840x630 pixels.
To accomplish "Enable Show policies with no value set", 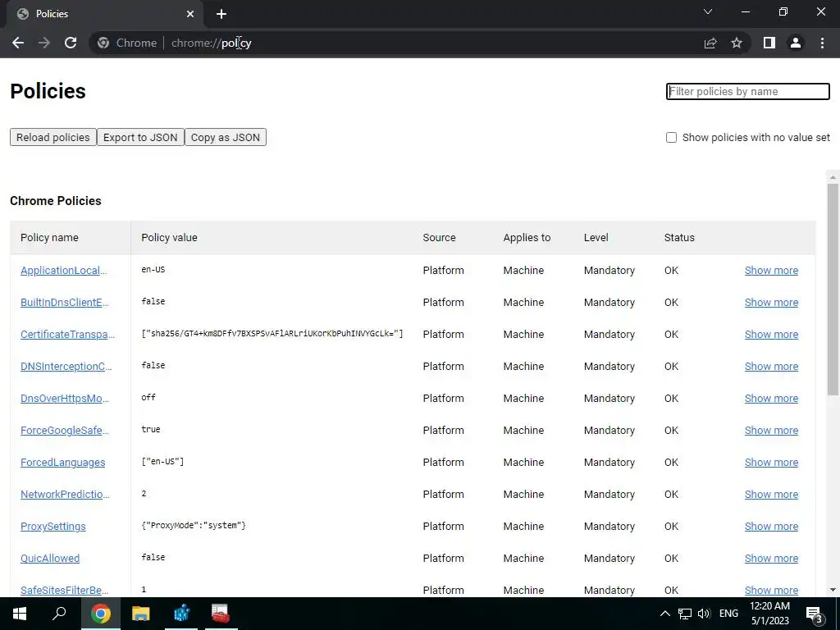I will [x=671, y=137].
